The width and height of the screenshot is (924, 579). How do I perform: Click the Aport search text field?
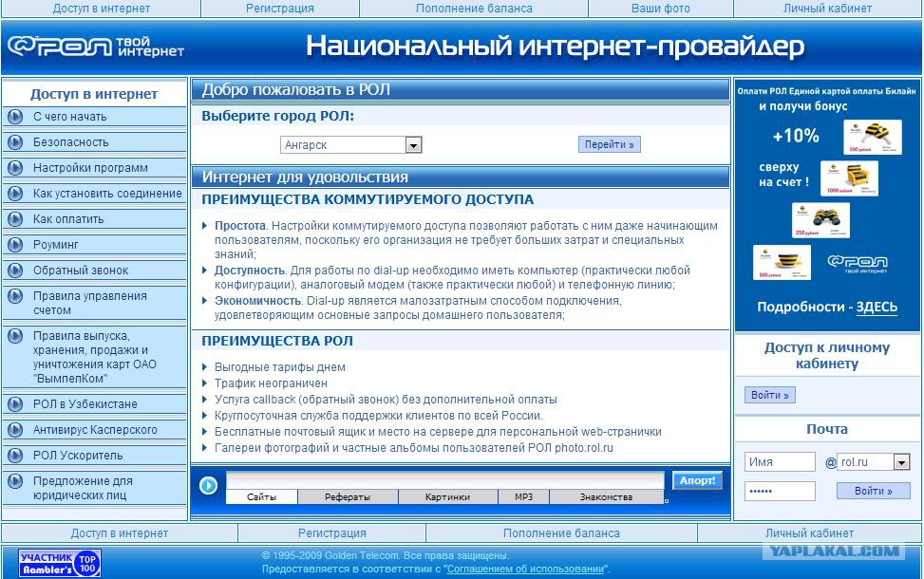click(x=445, y=480)
